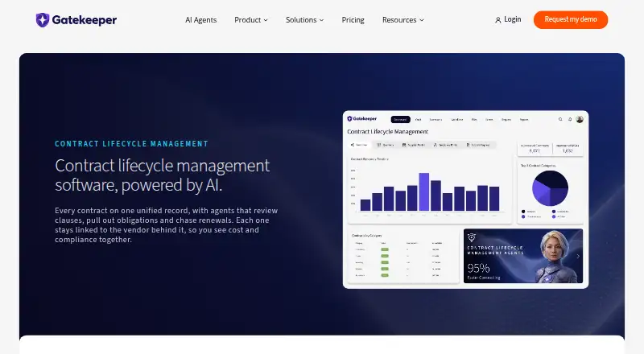This screenshot has width=644, height=354.
Task: Select the Overview tab with share icon
Action: 359,145
